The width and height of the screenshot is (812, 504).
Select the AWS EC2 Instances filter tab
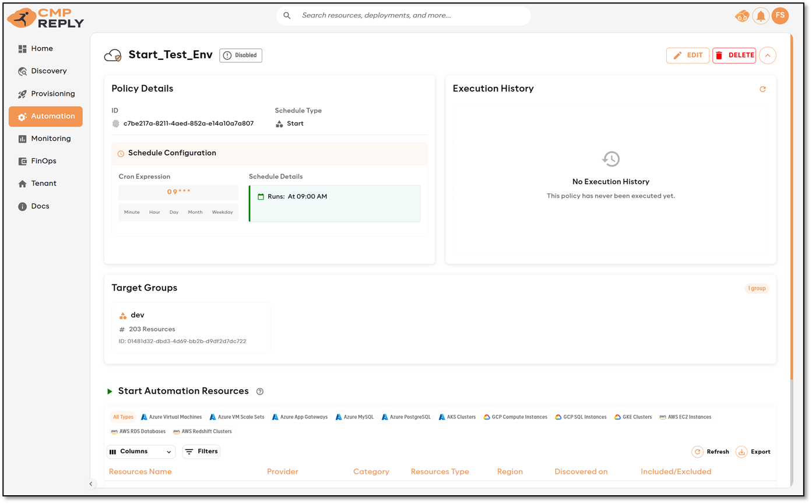(685, 417)
